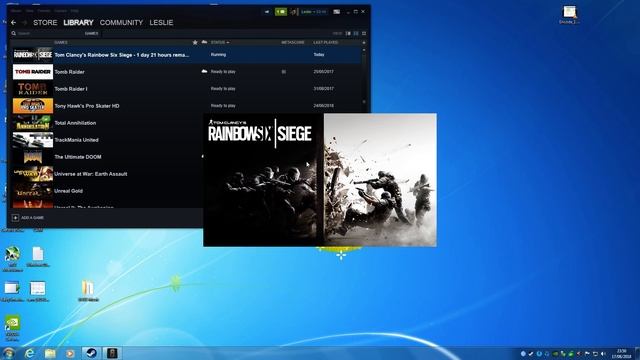
Task: Click Tomb Raider cloud sync icon
Action: pos(204,71)
